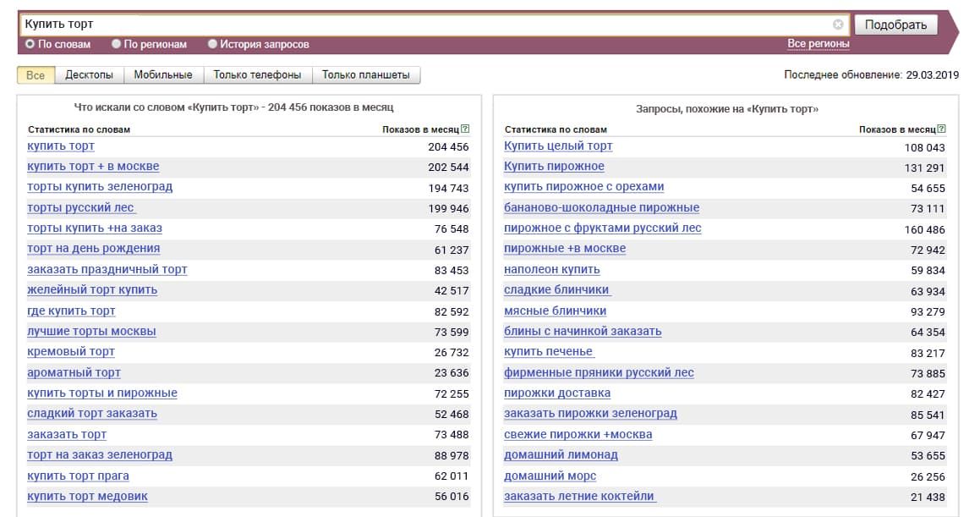
Task: Select the "Все" device tab
Action: (36, 74)
